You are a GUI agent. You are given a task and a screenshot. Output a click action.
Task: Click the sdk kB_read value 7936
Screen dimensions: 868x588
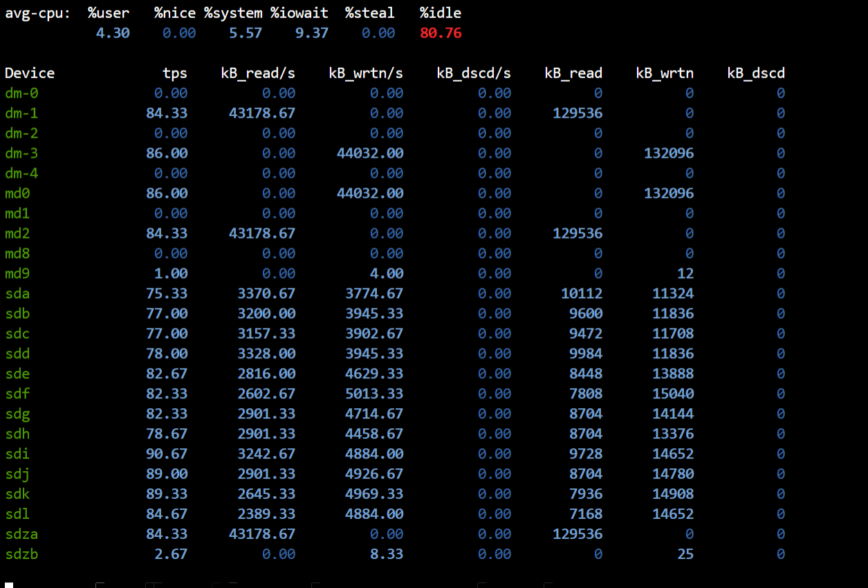click(x=586, y=495)
